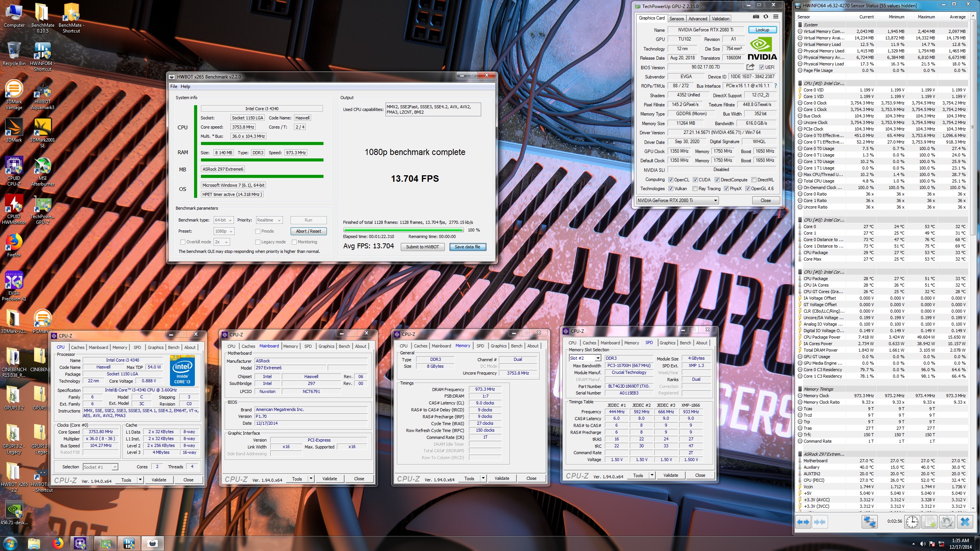Viewport: 980px width, 551px height.
Task: Enable Overkill mode checkbox
Action: pos(183,242)
